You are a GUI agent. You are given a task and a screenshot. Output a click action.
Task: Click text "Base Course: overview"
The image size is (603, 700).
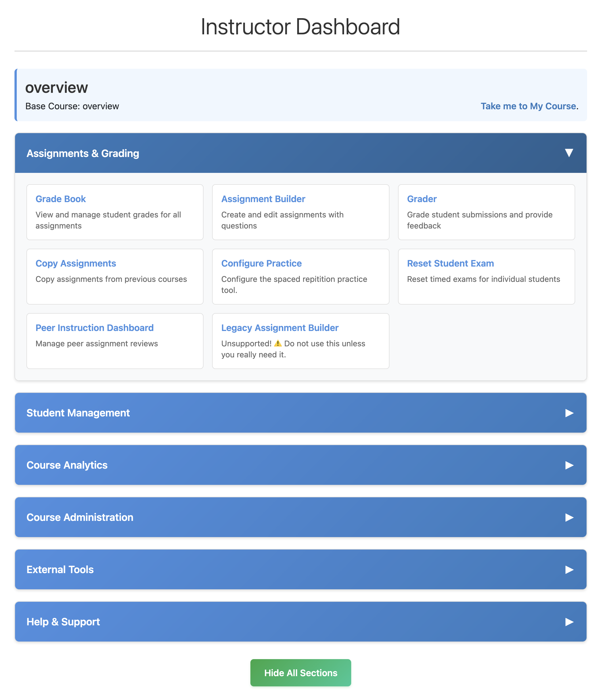(x=72, y=106)
